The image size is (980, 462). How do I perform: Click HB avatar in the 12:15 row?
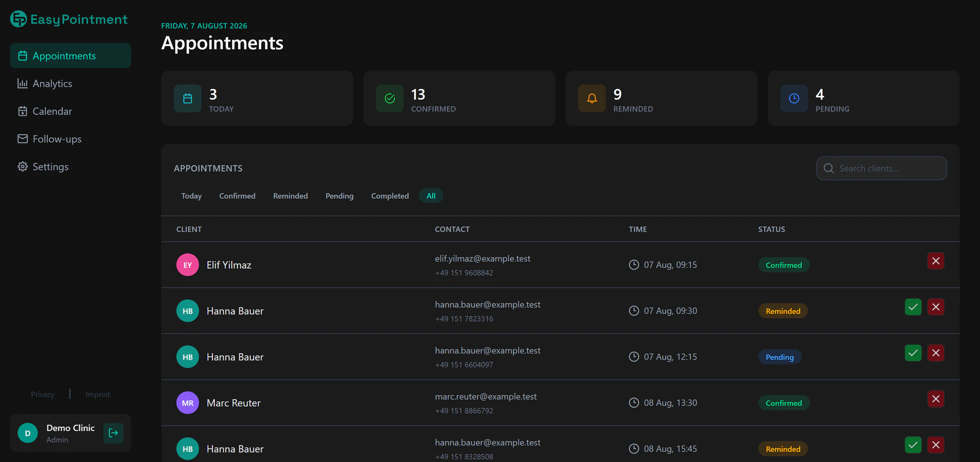tap(187, 357)
